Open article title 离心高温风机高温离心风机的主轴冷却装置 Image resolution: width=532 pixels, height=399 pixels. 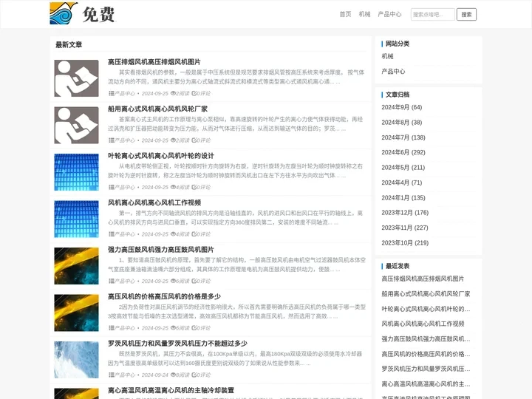coord(171,390)
